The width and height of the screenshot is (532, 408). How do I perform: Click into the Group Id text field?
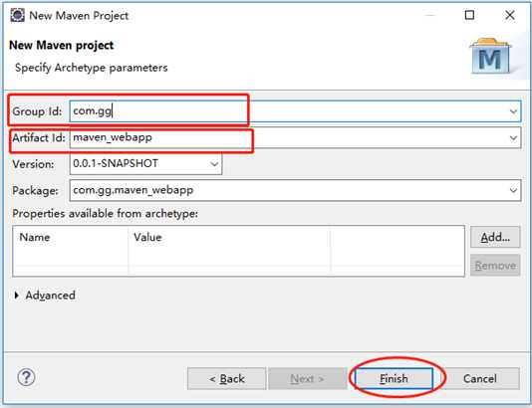(295, 111)
